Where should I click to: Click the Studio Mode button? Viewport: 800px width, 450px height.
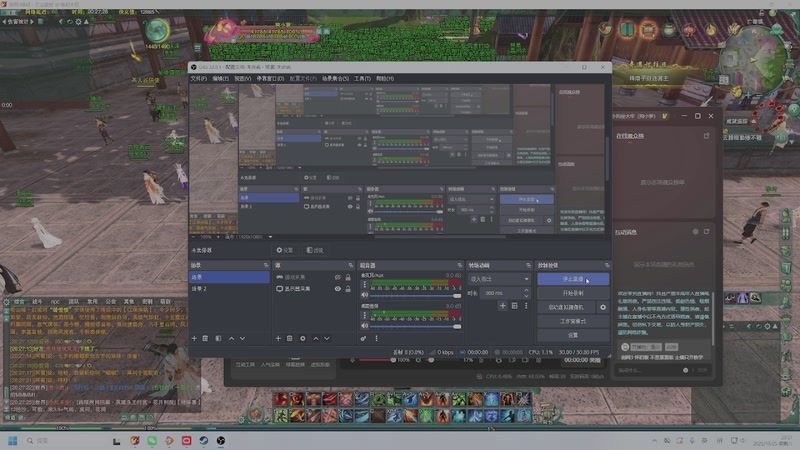(x=572, y=321)
